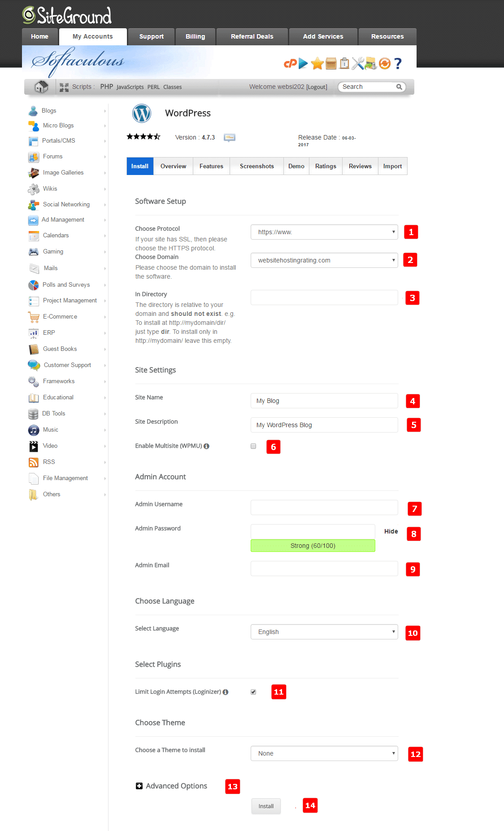
Task: Open the Import tab
Action: [x=392, y=166]
